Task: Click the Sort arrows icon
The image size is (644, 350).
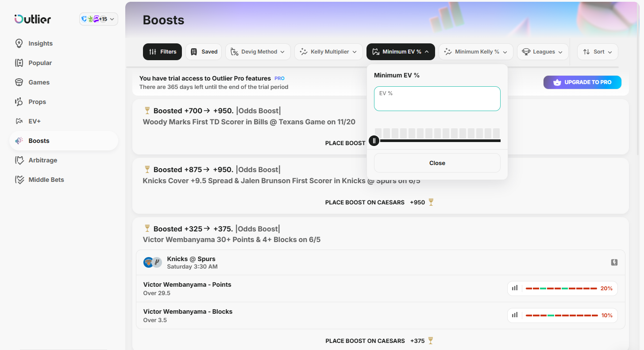Action: (x=586, y=52)
